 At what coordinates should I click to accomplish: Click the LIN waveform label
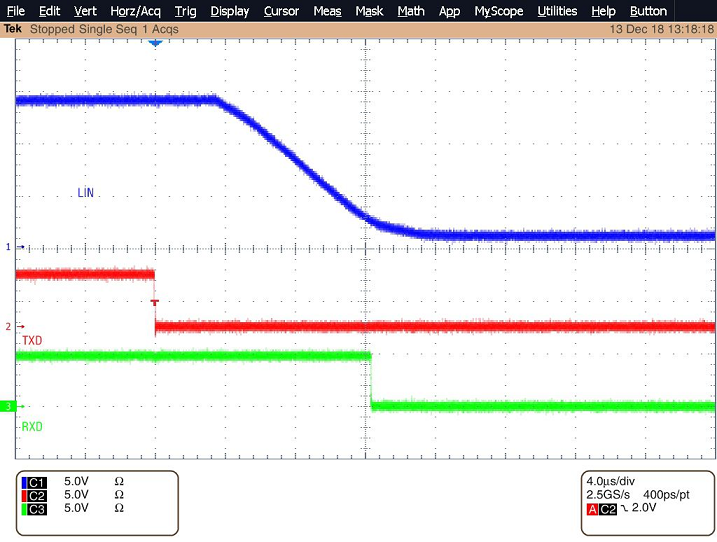coord(86,193)
